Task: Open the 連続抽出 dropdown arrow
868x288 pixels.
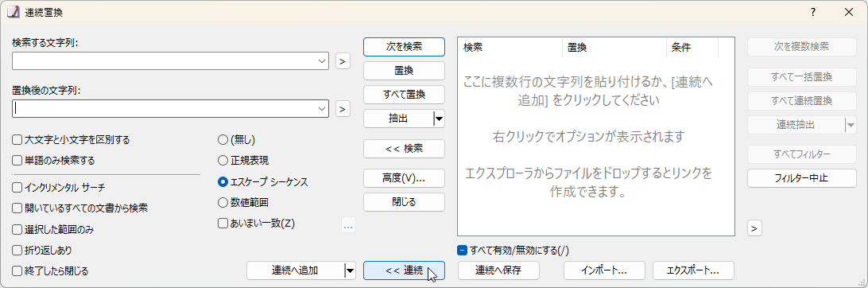Action: [851, 125]
